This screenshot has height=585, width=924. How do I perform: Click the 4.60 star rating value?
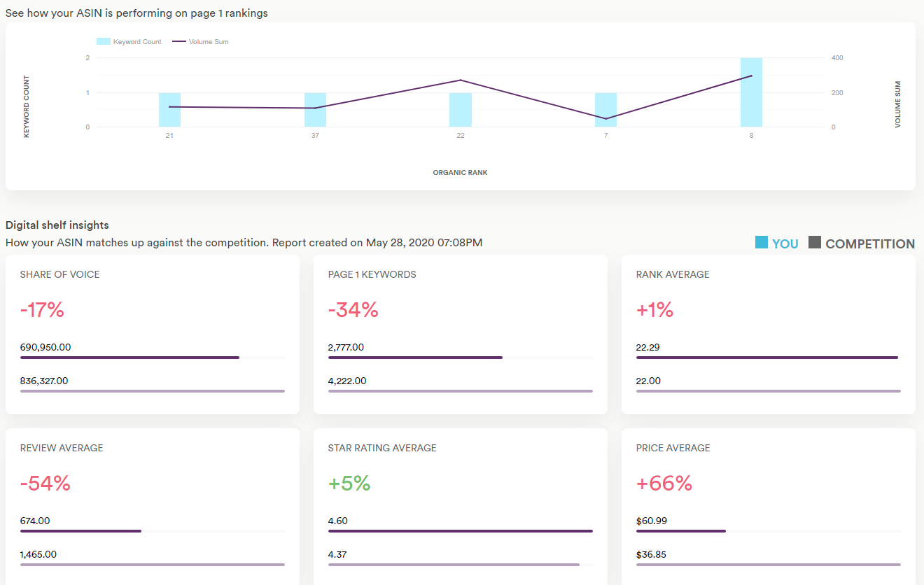(338, 521)
